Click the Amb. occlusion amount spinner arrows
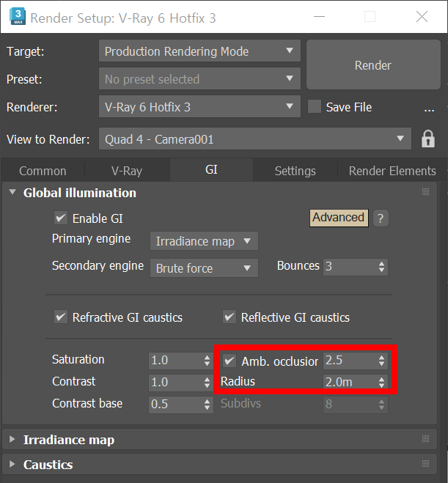This screenshot has height=483, width=448. (381, 361)
